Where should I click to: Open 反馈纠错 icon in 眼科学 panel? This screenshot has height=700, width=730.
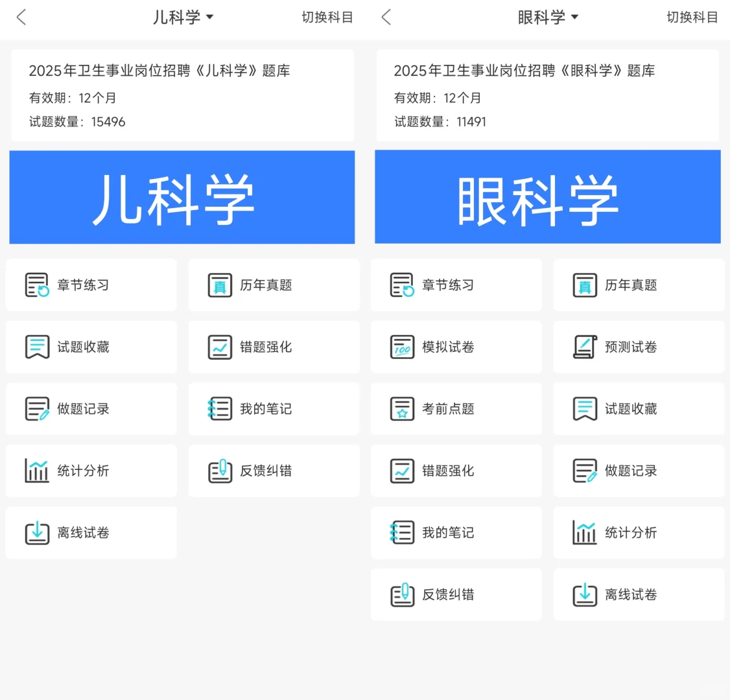point(402,594)
